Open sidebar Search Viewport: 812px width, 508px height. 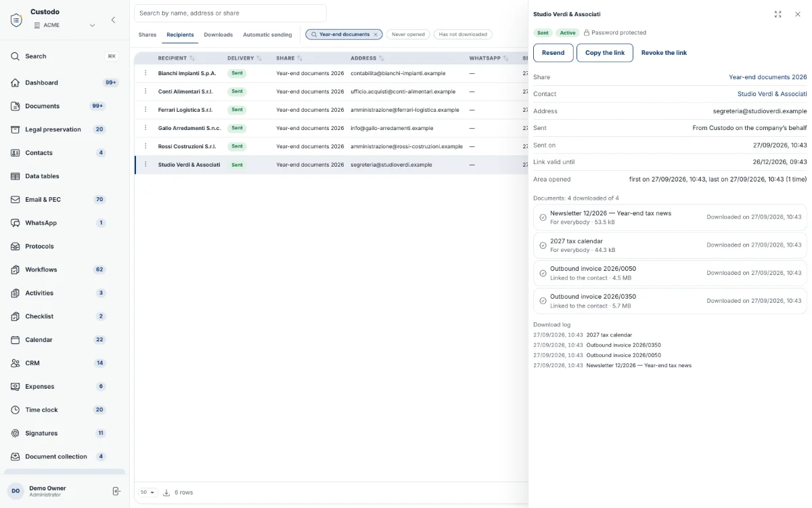(x=64, y=56)
